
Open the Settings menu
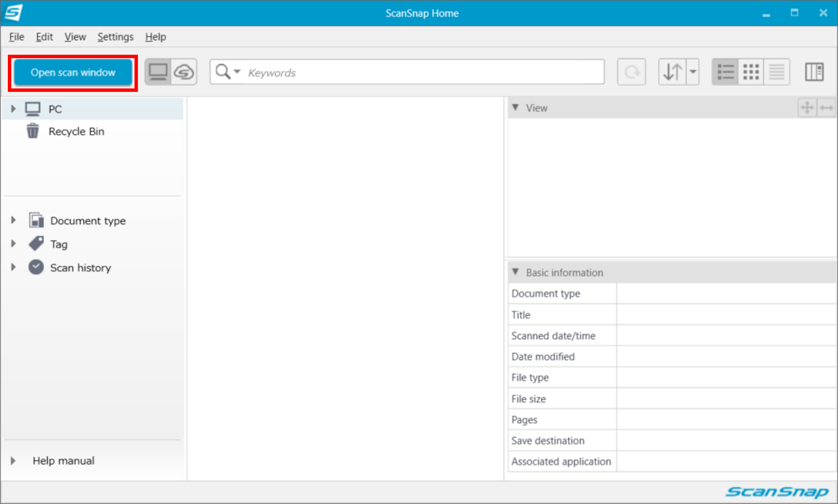pyautogui.click(x=115, y=37)
